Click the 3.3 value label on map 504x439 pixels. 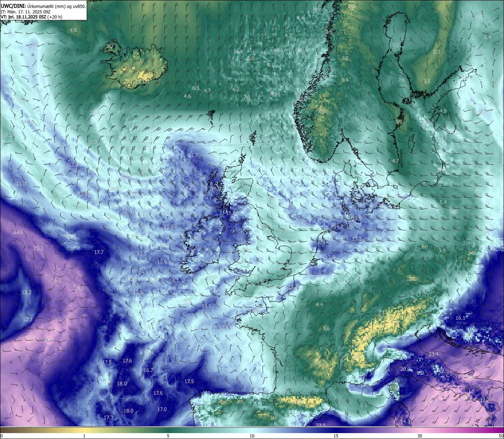click(x=436, y=52)
